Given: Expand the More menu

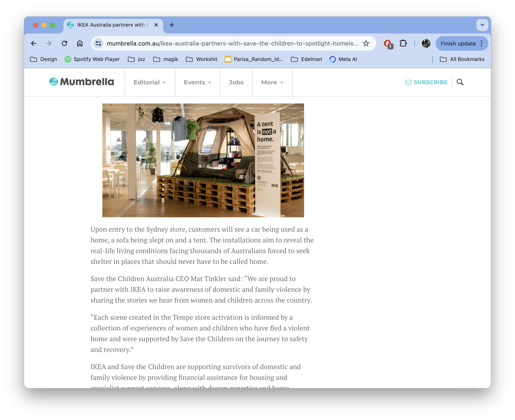Looking at the screenshot, I should pyautogui.click(x=272, y=82).
